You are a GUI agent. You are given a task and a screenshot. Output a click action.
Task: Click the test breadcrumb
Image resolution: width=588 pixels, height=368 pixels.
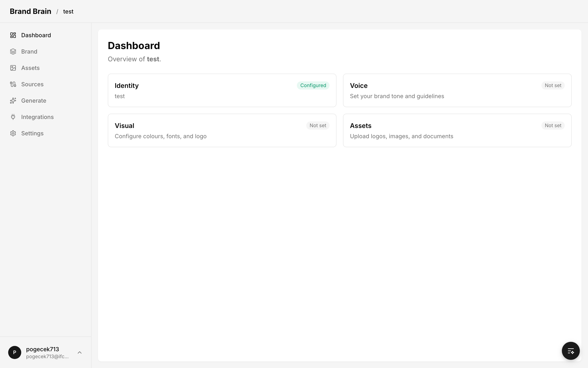point(68,11)
